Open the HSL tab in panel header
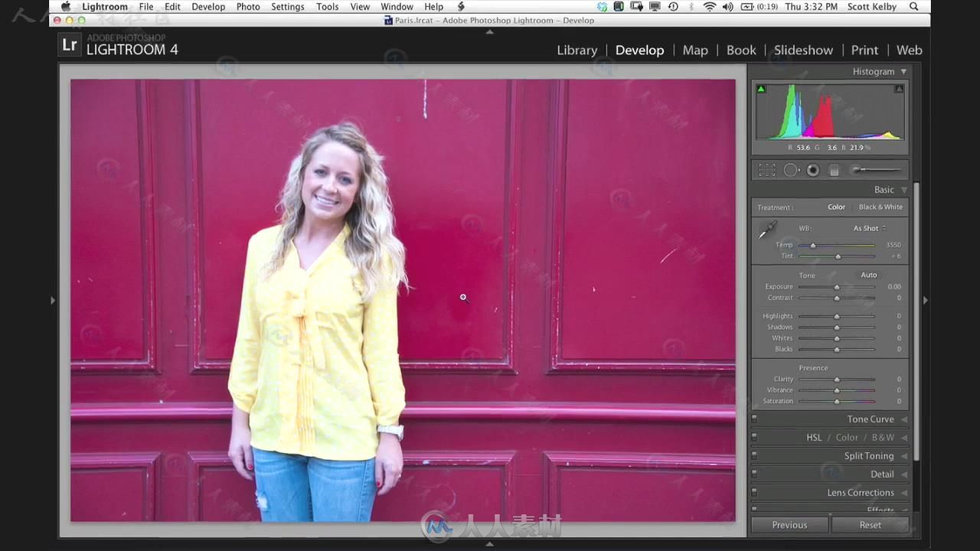 click(x=814, y=438)
